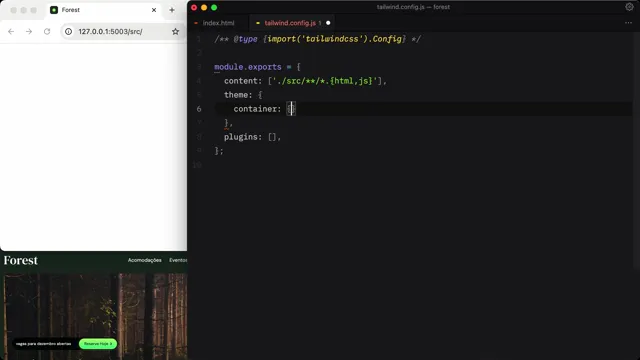Click 'vagas para dezembro abertas' text
The height and width of the screenshot is (360, 640).
pos(43,344)
